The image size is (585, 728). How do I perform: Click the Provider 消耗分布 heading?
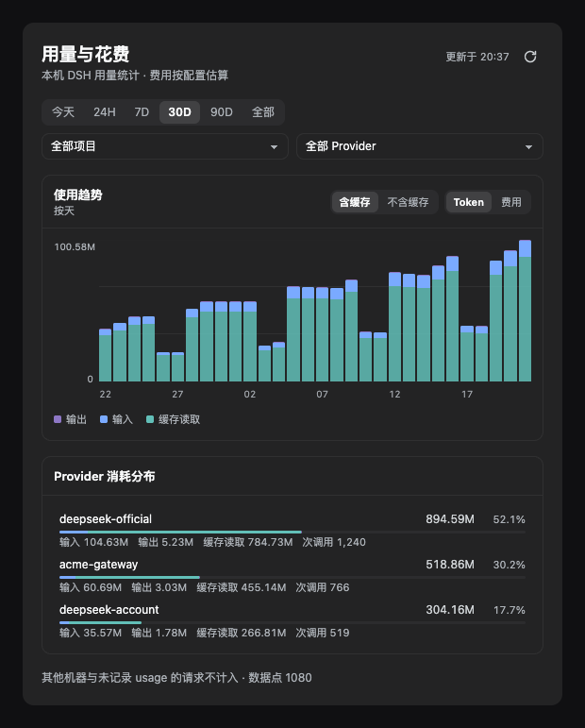coord(105,476)
